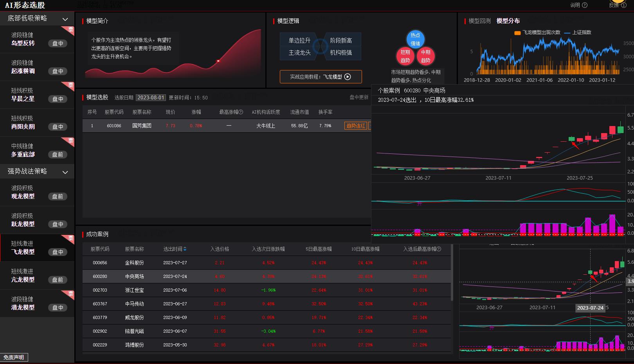Click the 热点情绪 blue circle
The image size is (634, 364).
415,40
